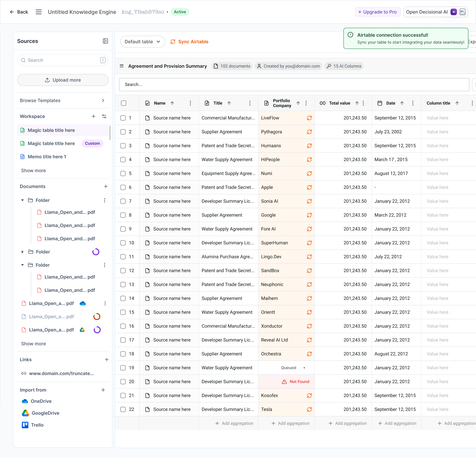Screen dimensions: 476x458
Task: Toggle the select-all rows checkbox
Action: [x=124, y=103]
